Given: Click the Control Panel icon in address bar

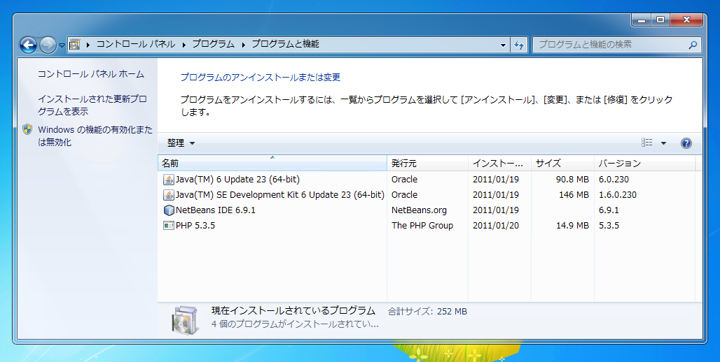Looking at the screenshot, I should point(75,45).
